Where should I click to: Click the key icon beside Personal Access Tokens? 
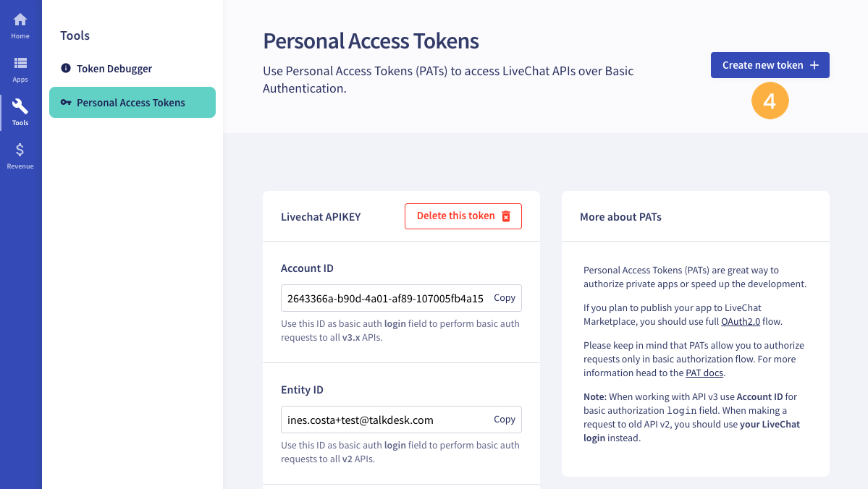pos(66,102)
